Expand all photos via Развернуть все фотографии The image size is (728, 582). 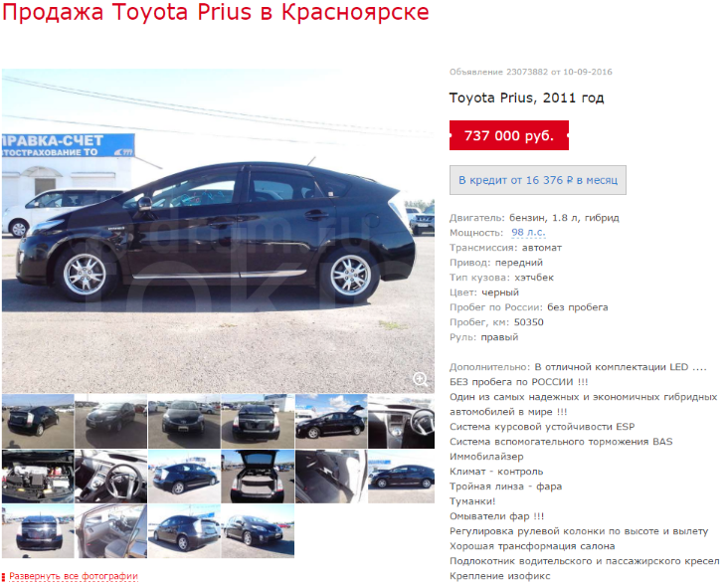point(74,576)
